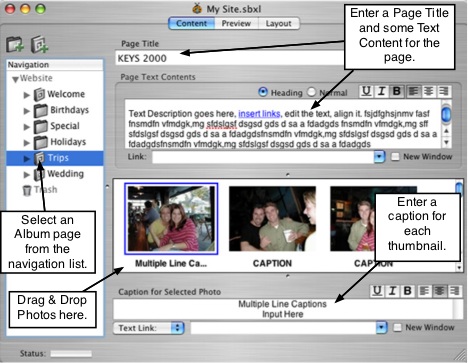The width and height of the screenshot is (468, 363).
Task: Toggle italic for photo caption
Action: [x=392, y=291]
